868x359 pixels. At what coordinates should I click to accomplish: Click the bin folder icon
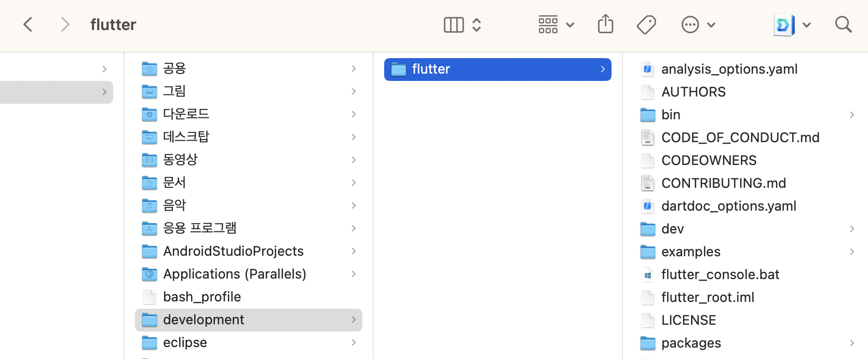click(648, 114)
